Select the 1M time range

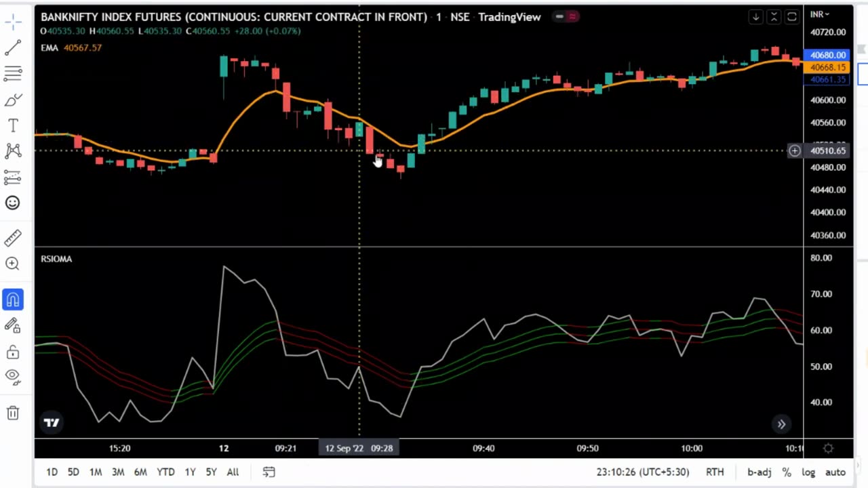coord(96,472)
